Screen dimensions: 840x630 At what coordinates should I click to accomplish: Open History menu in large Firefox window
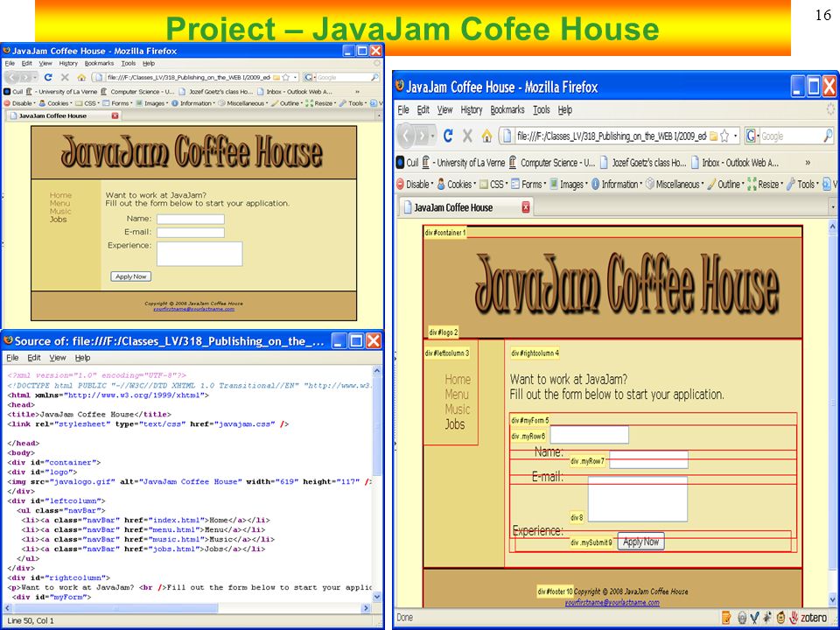click(472, 110)
